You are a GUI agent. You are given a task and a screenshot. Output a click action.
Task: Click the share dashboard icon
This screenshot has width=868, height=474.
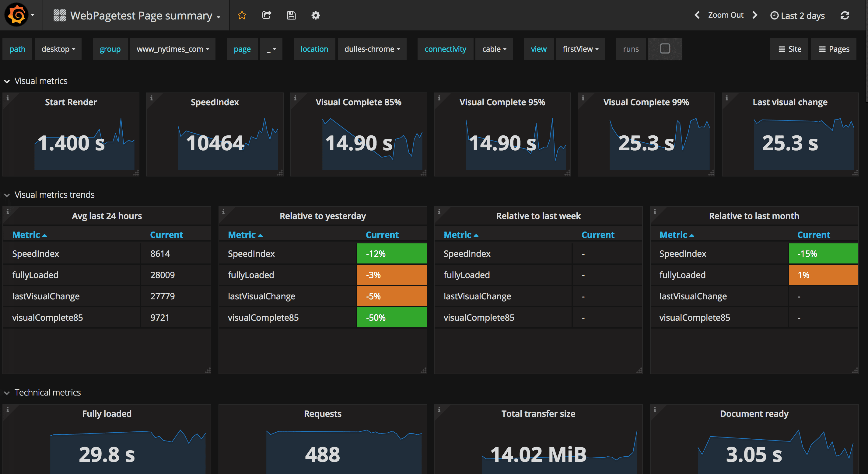click(266, 16)
